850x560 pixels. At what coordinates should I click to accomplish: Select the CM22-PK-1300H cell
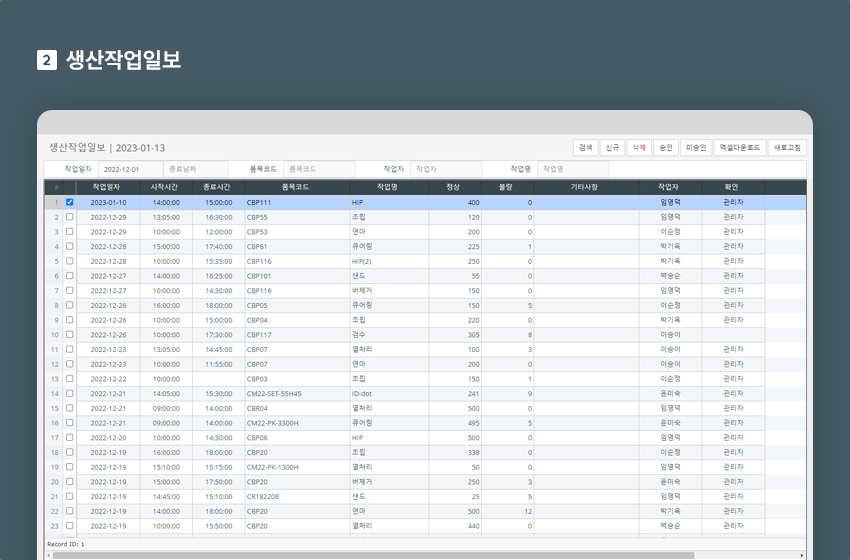(x=297, y=467)
